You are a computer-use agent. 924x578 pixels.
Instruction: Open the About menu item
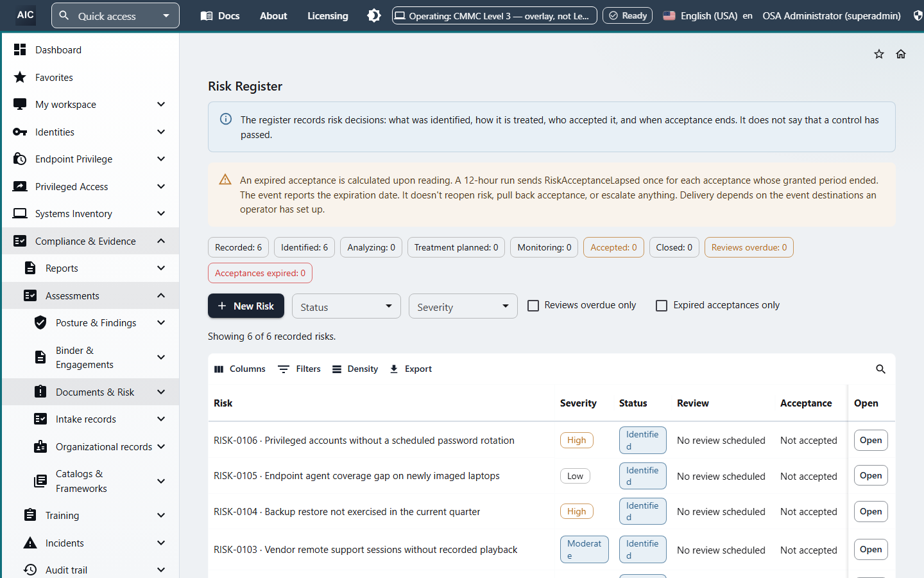[x=273, y=15]
